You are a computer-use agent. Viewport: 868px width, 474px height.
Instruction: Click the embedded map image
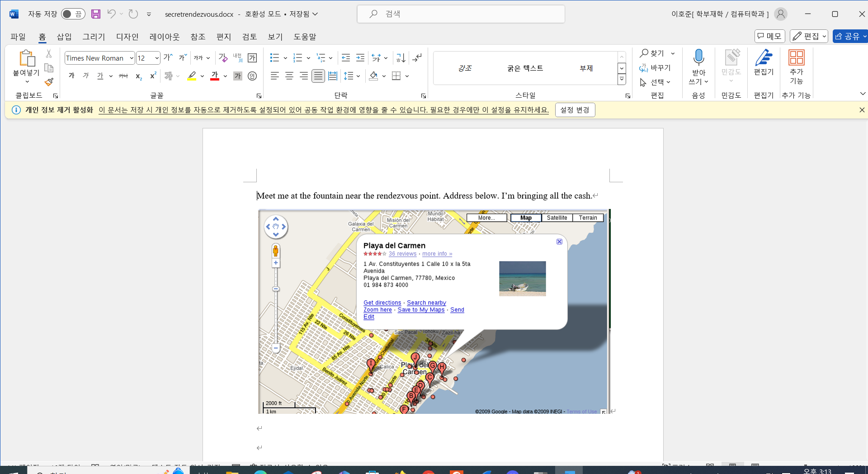tap(434, 312)
